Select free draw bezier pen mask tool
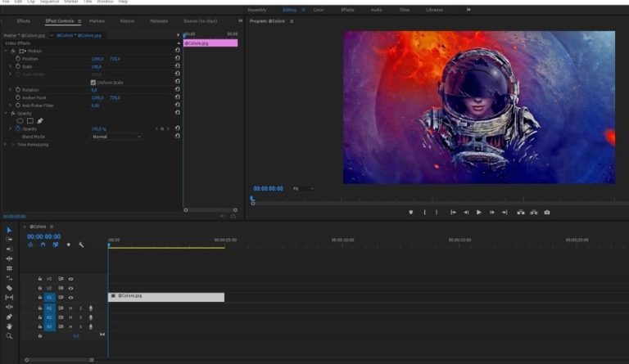629x364 pixels. click(39, 121)
